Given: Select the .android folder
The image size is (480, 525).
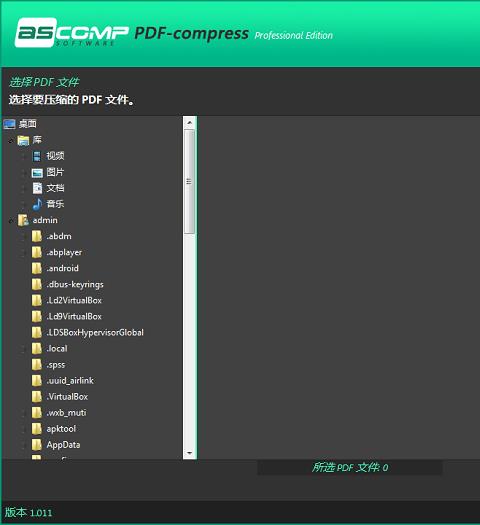Looking at the screenshot, I should 62,269.
